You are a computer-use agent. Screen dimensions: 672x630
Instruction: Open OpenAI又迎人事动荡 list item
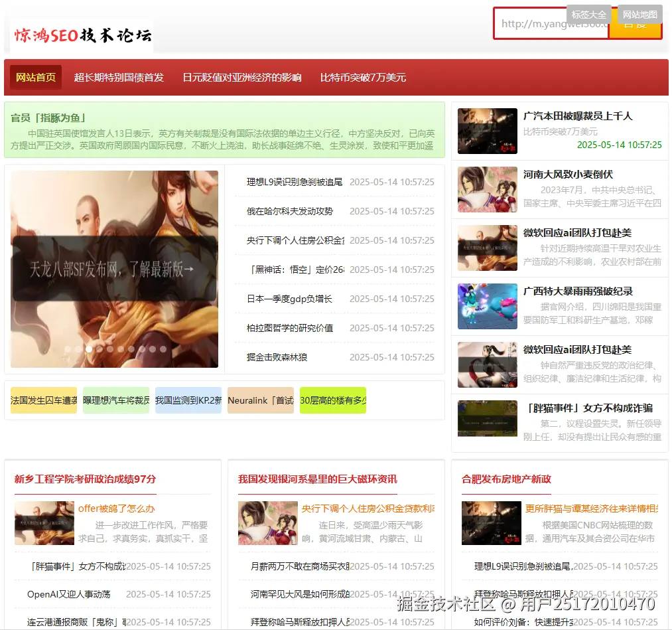[x=68, y=594]
